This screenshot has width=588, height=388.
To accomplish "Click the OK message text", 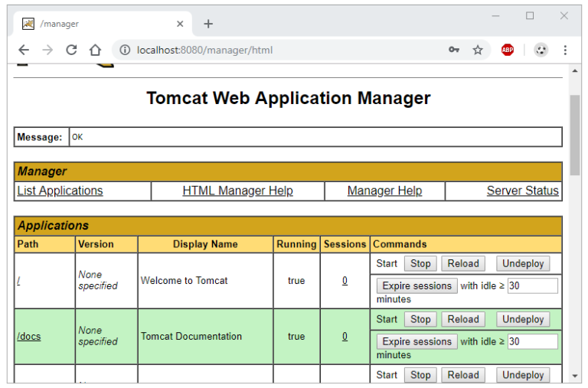I will (x=77, y=137).
